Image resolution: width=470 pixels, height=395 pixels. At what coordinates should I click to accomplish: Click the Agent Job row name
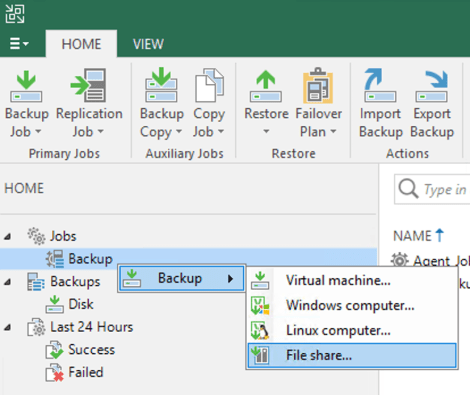[x=441, y=260]
